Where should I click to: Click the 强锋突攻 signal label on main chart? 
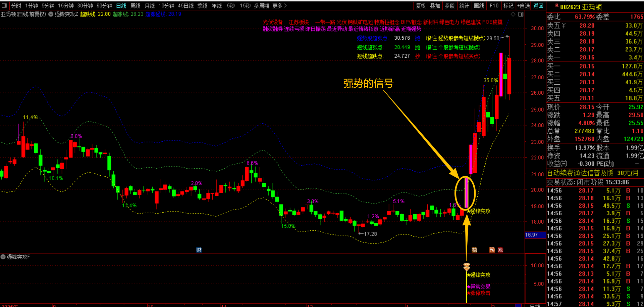pos(480,211)
